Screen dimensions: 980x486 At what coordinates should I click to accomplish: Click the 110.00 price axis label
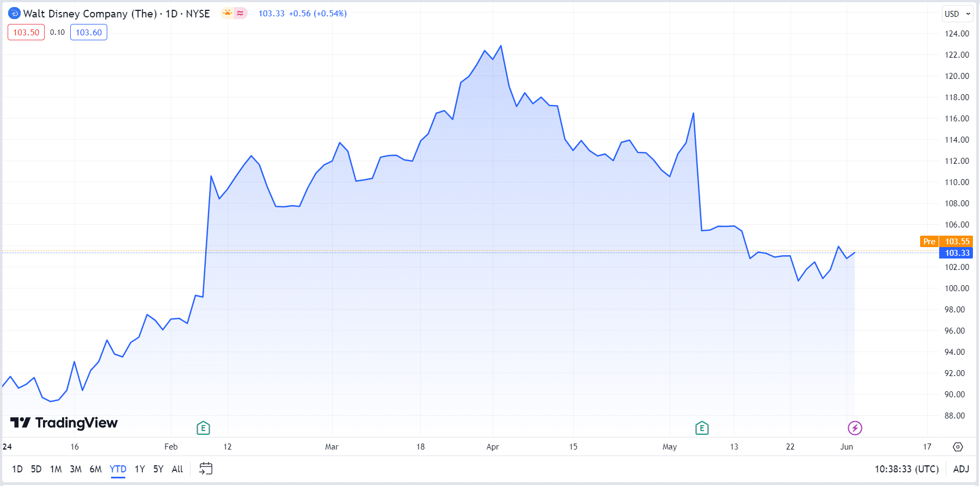click(x=957, y=182)
